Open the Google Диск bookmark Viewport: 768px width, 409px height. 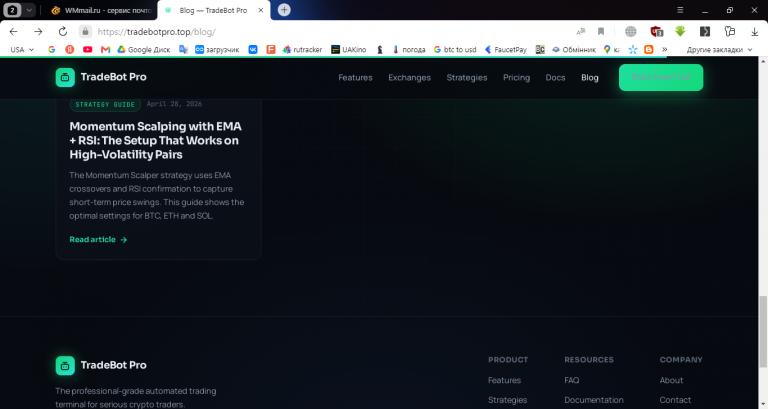(x=144, y=49)
